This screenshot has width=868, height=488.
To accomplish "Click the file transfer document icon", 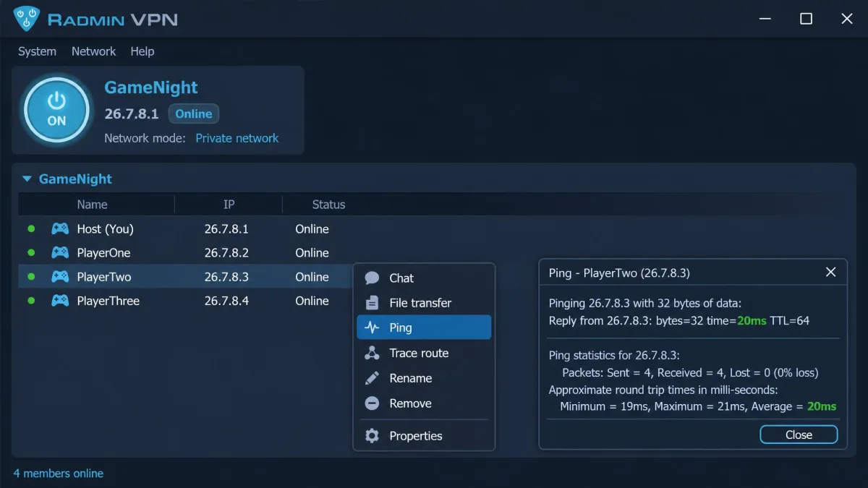I will pyautogui.click(x=372, y=303).
